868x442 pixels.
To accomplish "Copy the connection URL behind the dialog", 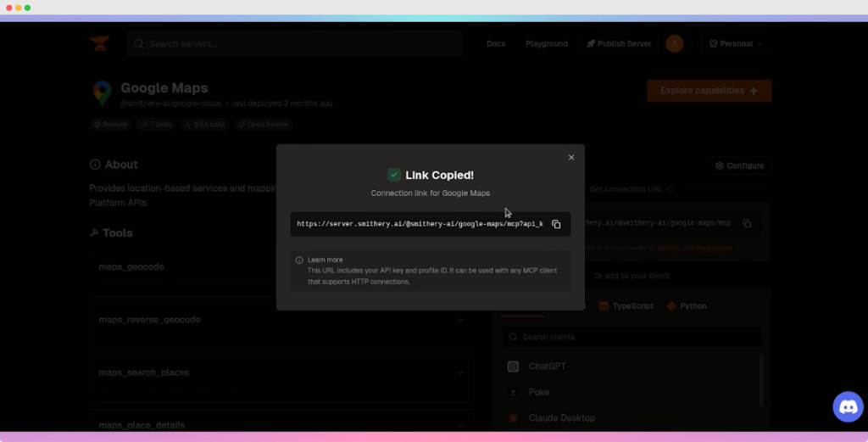I will tap(747, 223).
